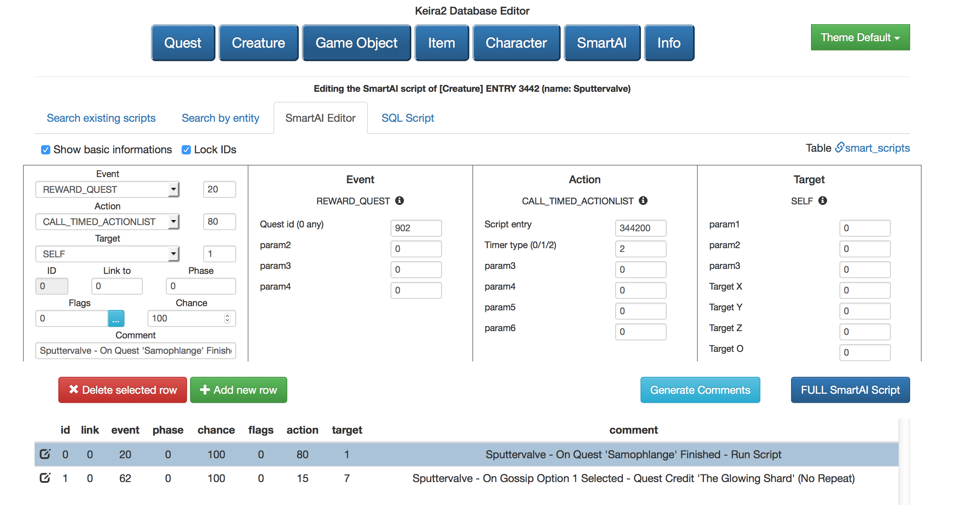Uncheck the Lock IDs checkbox
This screenshot has height=527, width=980.
(186, 150)
